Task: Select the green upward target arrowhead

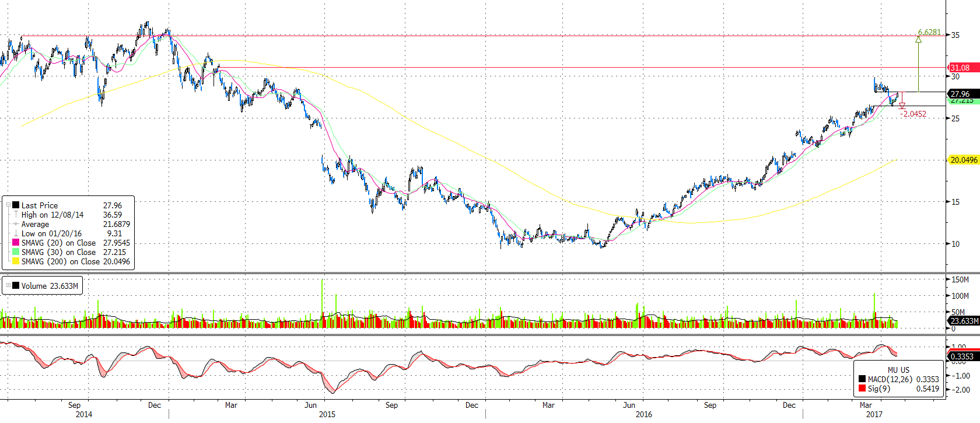Action: click(x=918, y=39)
